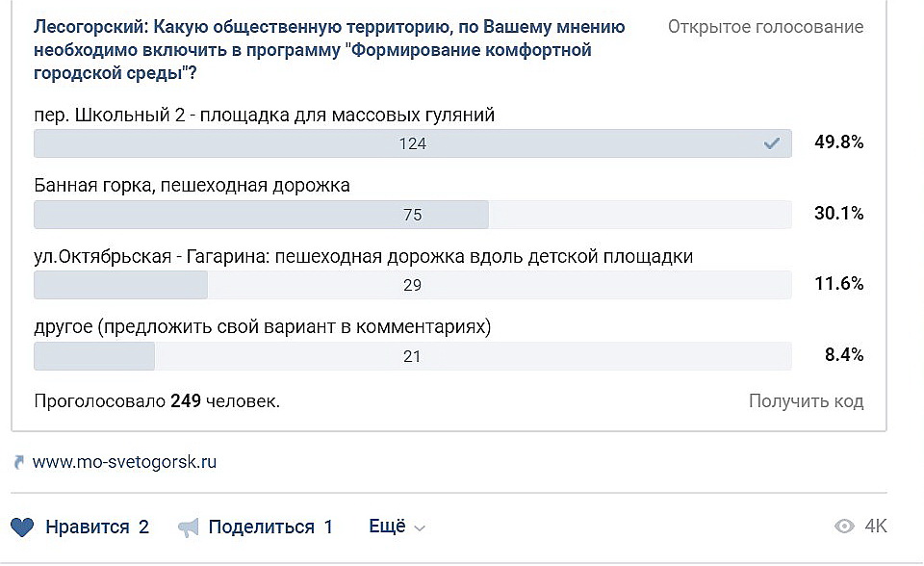
Task: Click the 29-vote progress bar
Action: (413, 285)
